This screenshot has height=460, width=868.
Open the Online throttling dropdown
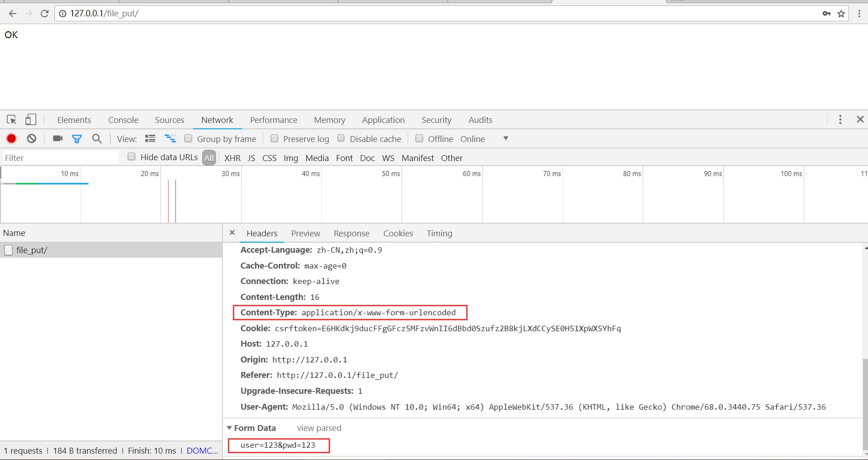click(505, 139)
